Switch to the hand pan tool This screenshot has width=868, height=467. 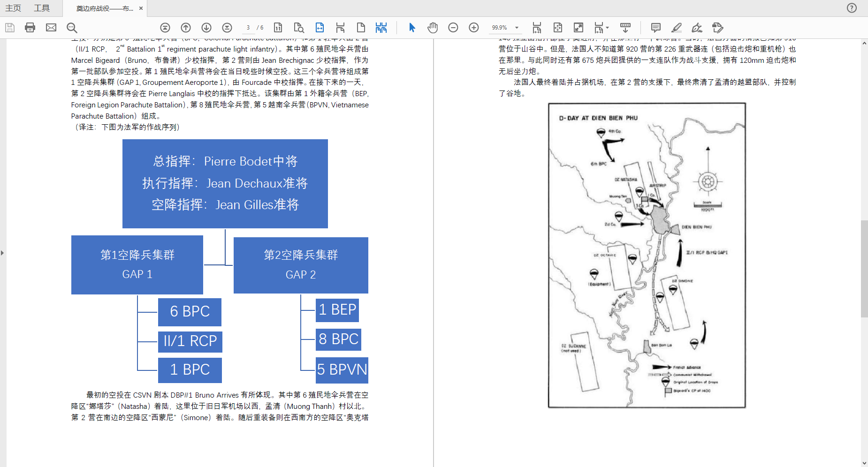click(x=433, y=28)
